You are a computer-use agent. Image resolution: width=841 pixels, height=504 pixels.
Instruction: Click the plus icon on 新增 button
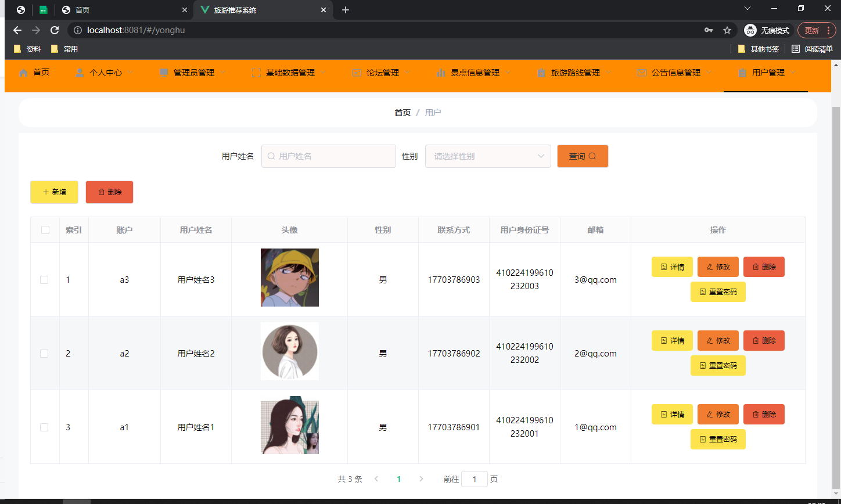pos(46,192)
